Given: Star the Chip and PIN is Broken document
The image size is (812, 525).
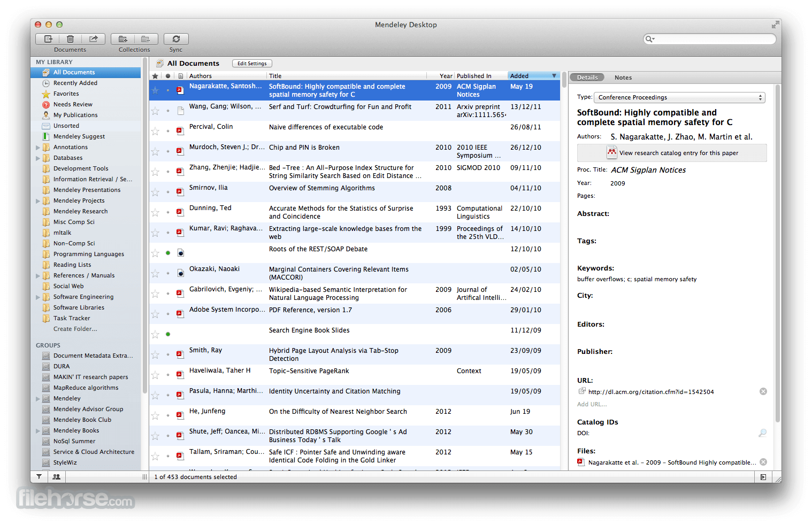Looking at the screenshot, I should (x=155, y=151).
